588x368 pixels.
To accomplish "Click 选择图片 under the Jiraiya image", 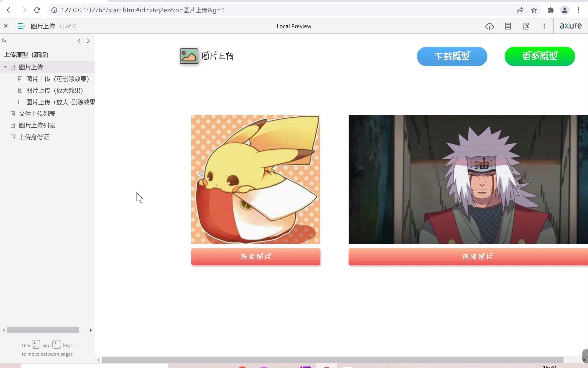I will pos(468,257).
